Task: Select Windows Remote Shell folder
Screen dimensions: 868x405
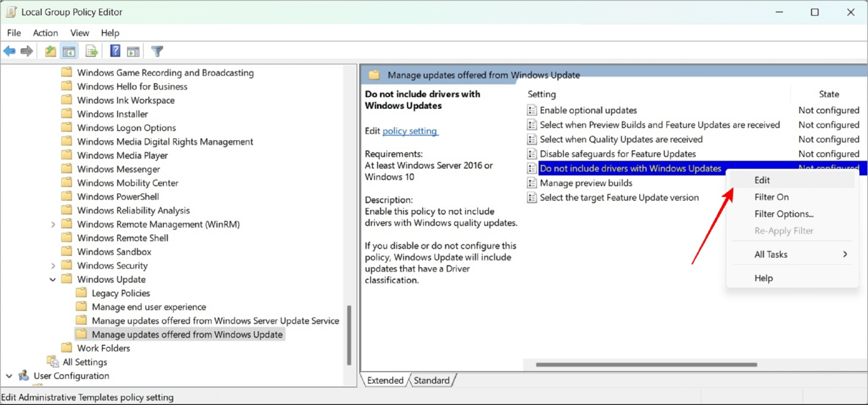Action: [123, 238]
